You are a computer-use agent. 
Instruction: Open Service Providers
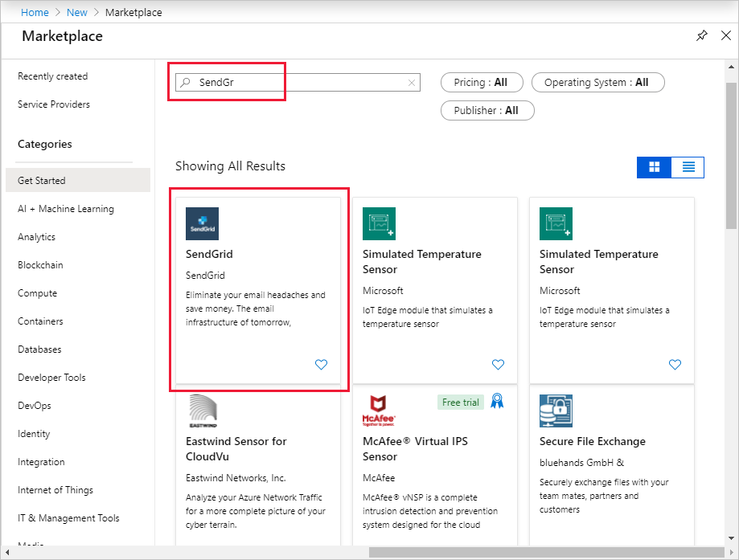tap(54, 104)
